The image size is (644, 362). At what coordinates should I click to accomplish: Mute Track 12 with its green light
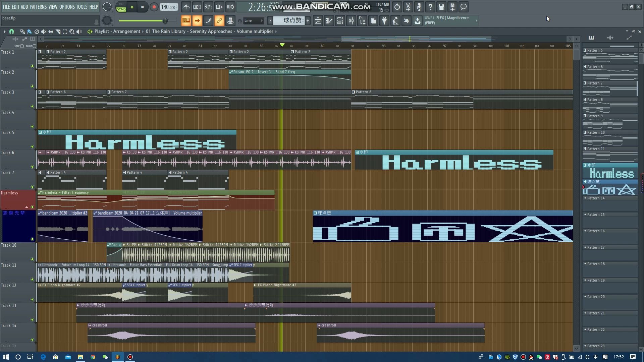tap(33, 300)
